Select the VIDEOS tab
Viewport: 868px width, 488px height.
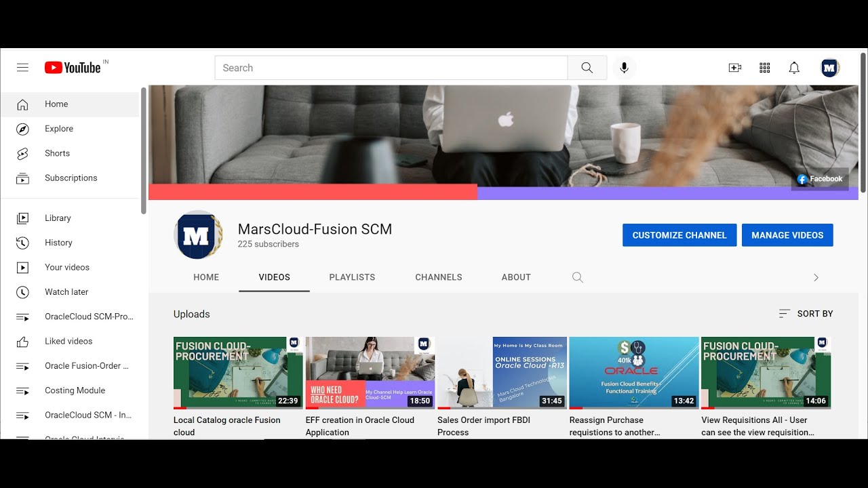pyautogui.click(x=275, y=277)
